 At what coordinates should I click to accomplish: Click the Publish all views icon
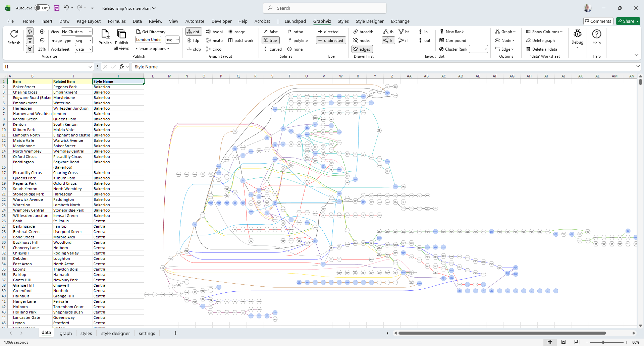coord(121,34)
